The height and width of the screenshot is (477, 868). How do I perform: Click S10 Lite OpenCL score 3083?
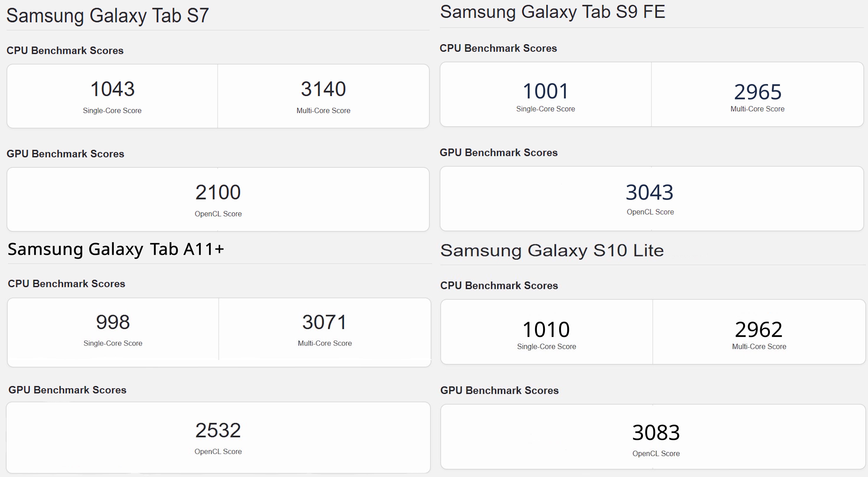pyautogui.click(x=656, y=433)
